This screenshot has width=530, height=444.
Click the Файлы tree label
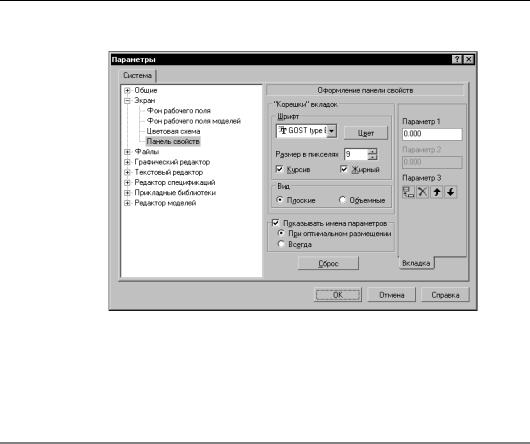(x=147, y=152)
